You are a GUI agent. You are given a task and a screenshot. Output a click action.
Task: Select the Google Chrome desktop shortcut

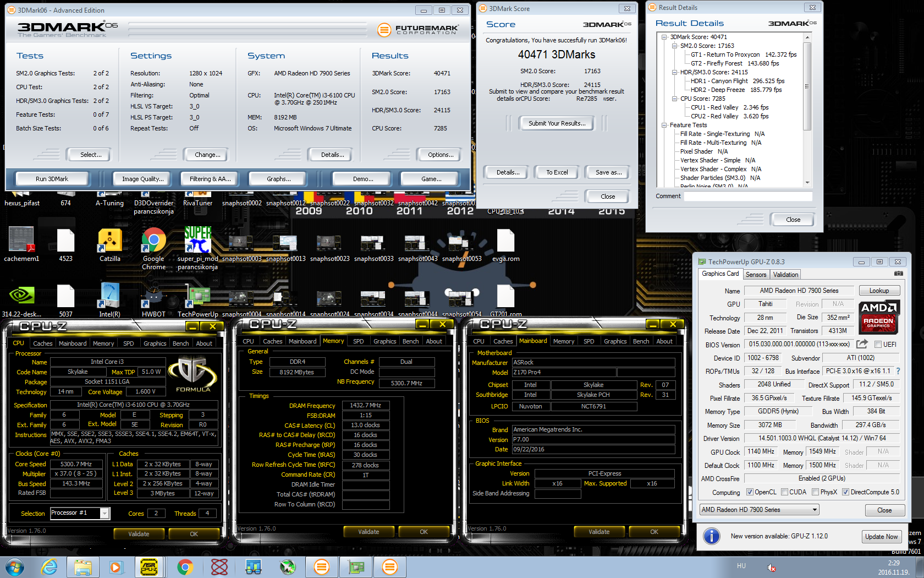pyautogui.click(x=153, y=249)
